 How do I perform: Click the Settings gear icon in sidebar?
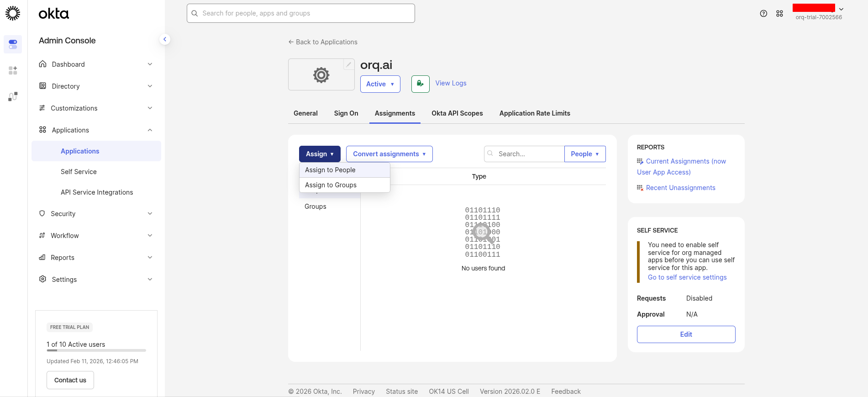[42, 279]
